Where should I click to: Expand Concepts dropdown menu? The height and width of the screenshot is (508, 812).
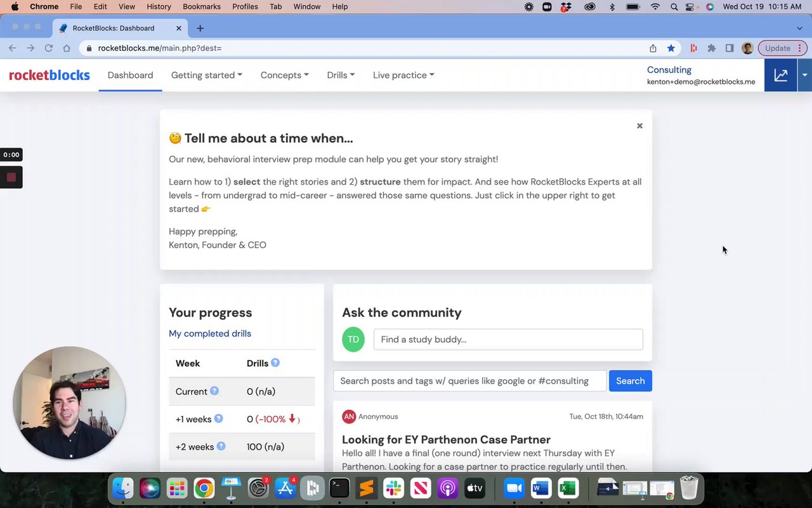(x=285, y=75)
